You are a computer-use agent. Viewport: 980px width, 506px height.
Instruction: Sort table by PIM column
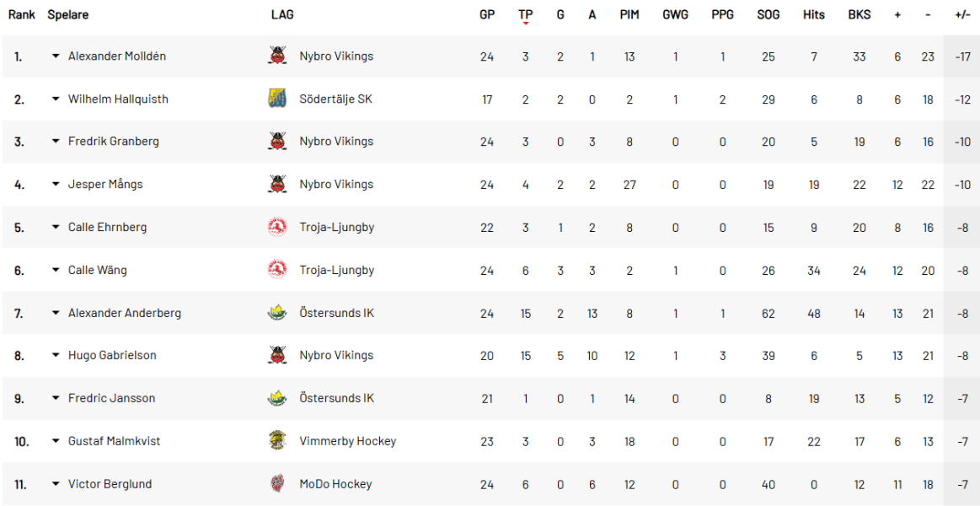629,14
